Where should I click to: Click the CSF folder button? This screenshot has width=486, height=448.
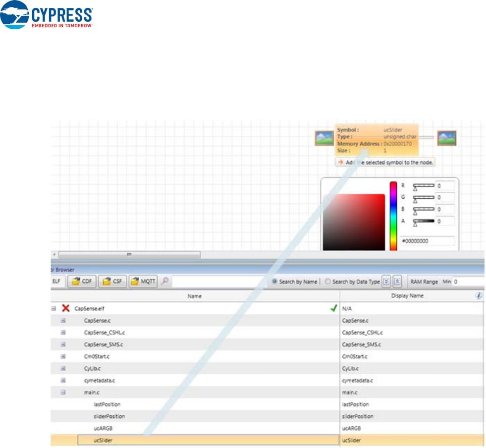pyautogui.click(x=112, y=281)
